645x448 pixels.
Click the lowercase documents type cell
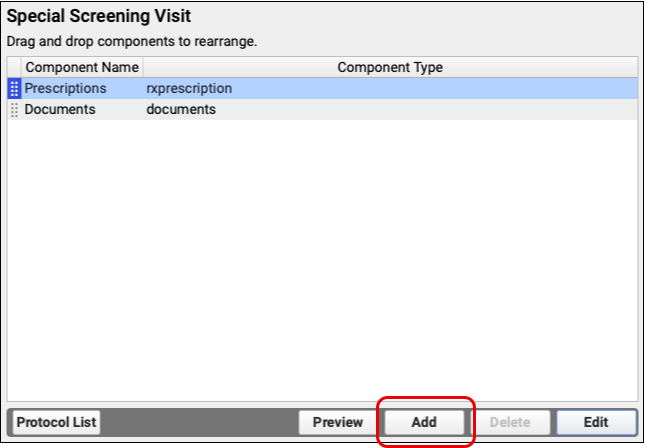[x=181, y=110]
